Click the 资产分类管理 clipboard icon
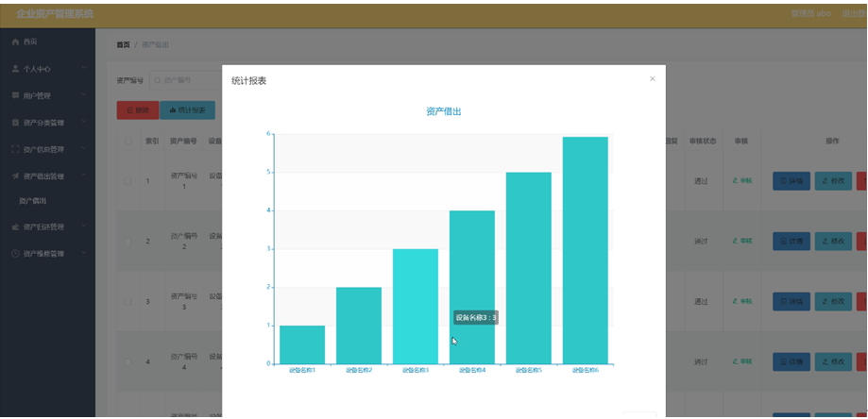 coord(15,122)
